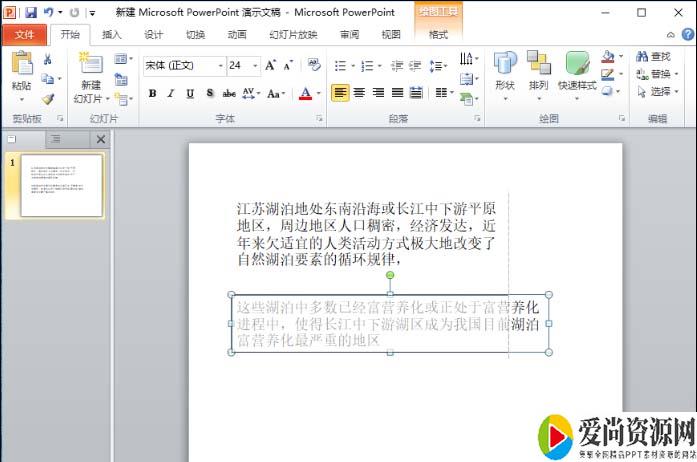
Task: Click the Save icon in quick access toolbar
Action: pos(30,13)
